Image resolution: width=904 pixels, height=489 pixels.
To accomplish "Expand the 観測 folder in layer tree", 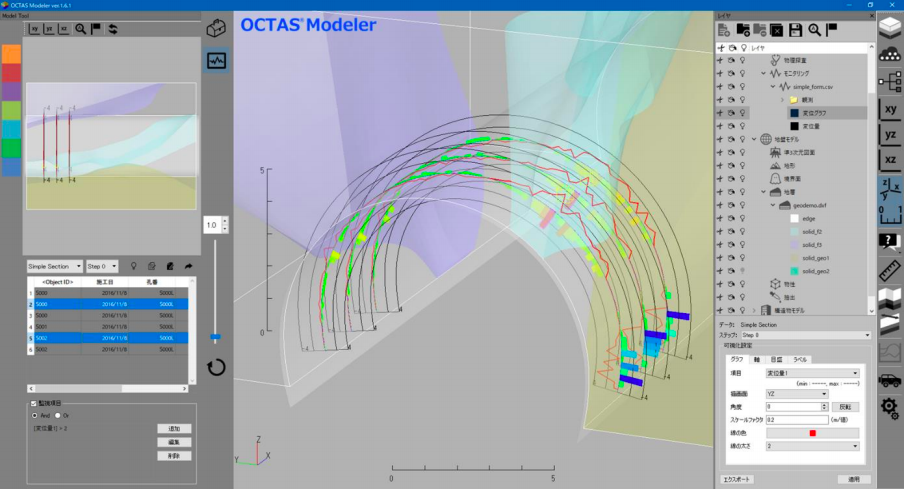I will (783, 100).
